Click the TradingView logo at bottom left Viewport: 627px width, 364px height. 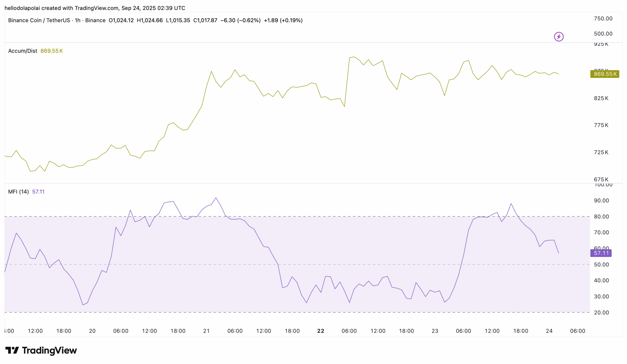pos(41,351)
